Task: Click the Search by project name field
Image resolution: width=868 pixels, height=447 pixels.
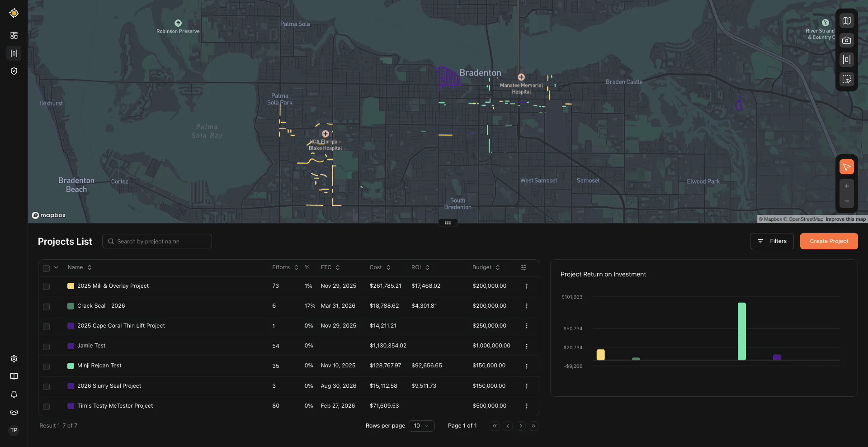Action: click(x=157, y=241)
